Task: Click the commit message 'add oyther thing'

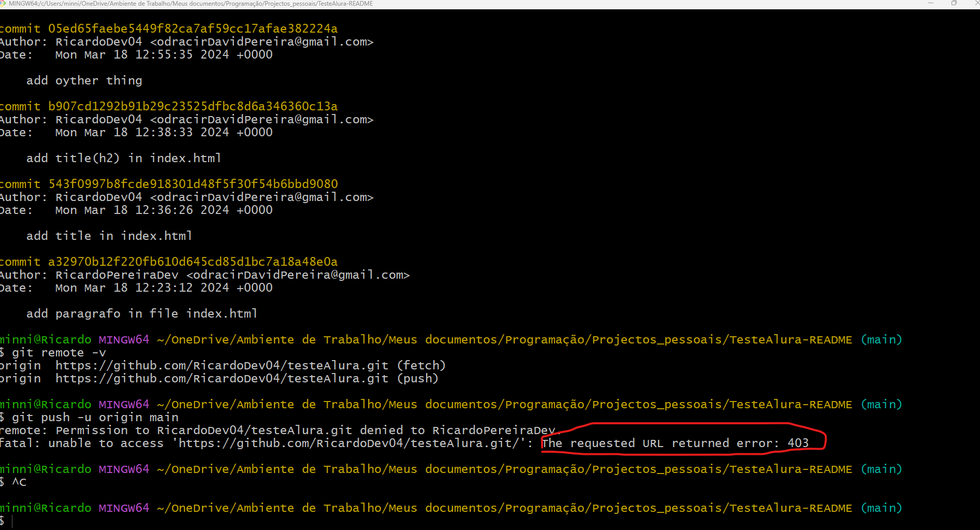Action: [x=84, y=80]
